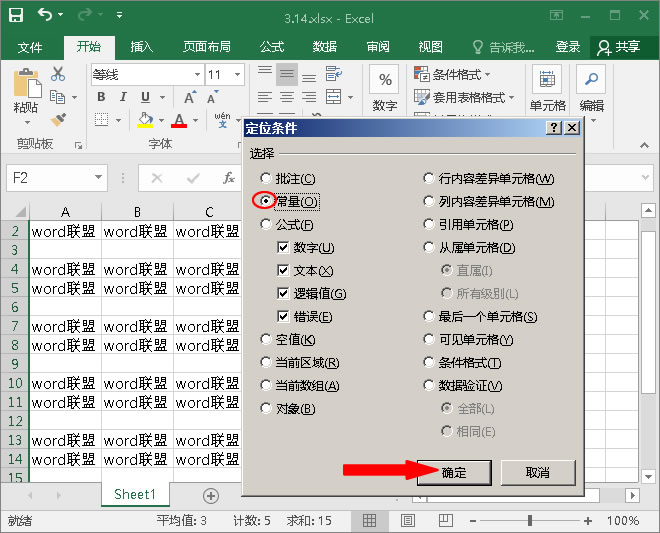
Task: Customize the Quick Access Toolbar
Action: [120, 15]
